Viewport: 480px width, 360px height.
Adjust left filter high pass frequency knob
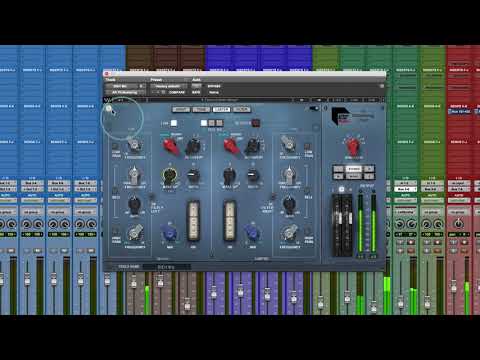coord(134,232)
